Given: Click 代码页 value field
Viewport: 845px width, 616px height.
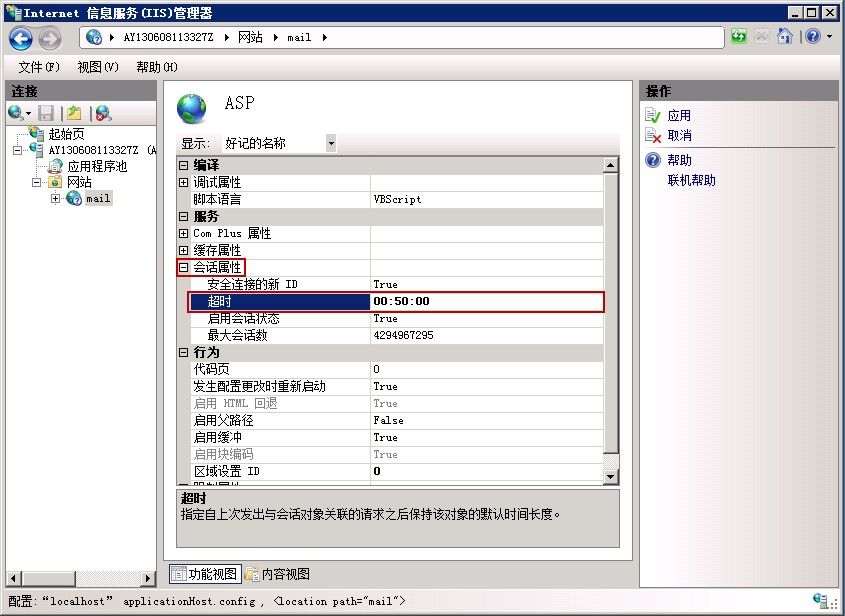Looking at the screenshot, I should (487, 369).
